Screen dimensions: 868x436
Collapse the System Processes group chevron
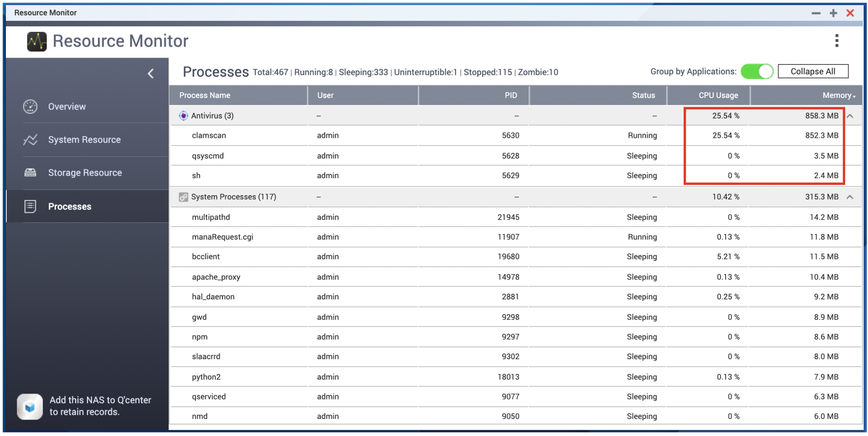tap(850, 197)
